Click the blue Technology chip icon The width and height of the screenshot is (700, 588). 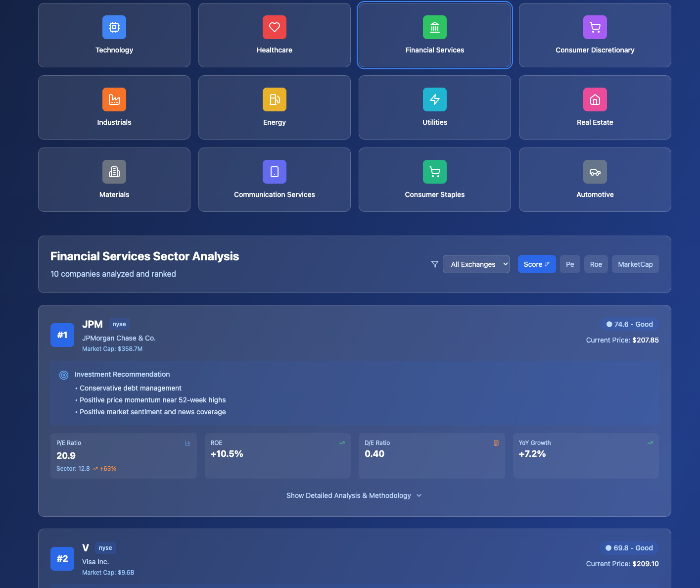(114, 27)
